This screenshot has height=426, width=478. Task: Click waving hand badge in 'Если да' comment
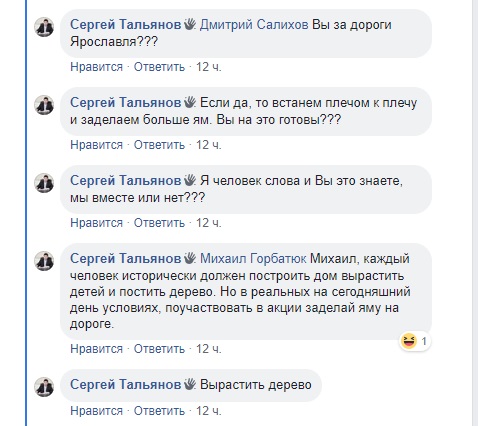[x=190, y=102]
